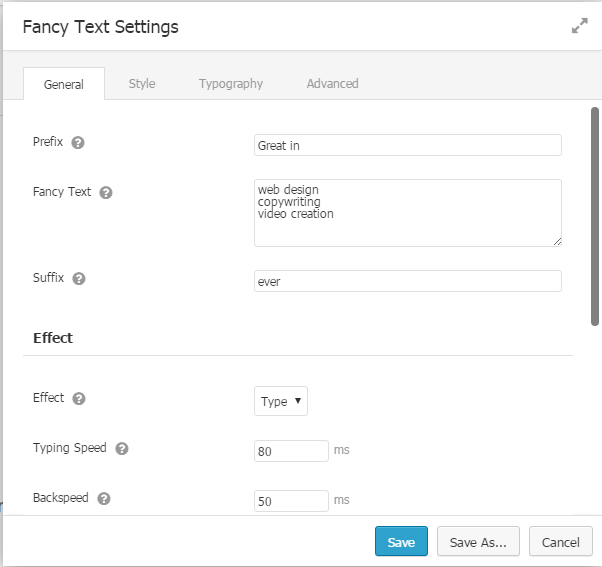Click the Typing Speed value field
602x567 pixels.
(x=291, y=451)
